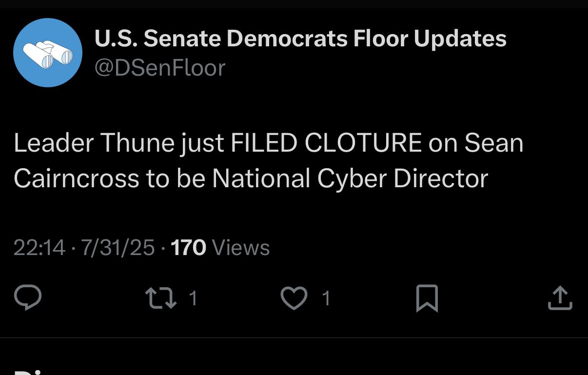Image resolution: width=588 pixels, height=375 pixels.
Task: Click the word Views beside the count
Action: point(241,248)
